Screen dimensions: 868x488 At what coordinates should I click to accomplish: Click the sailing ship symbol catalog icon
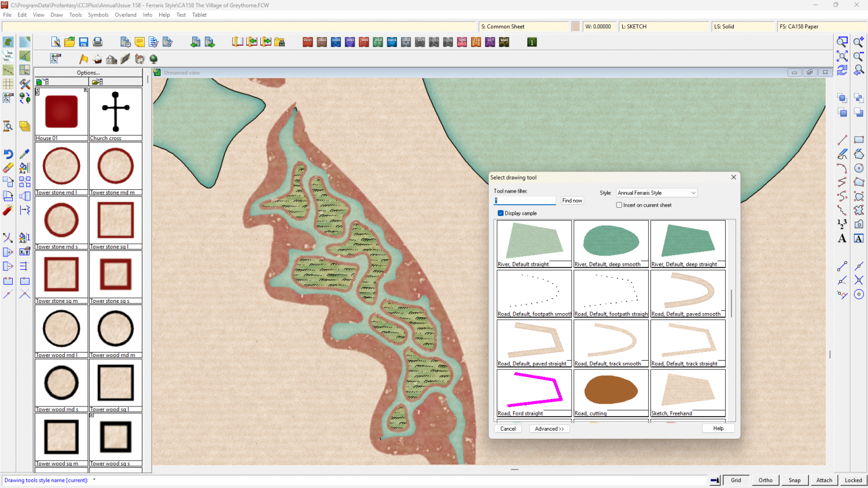pyautogui.click(x=97, y=59)
